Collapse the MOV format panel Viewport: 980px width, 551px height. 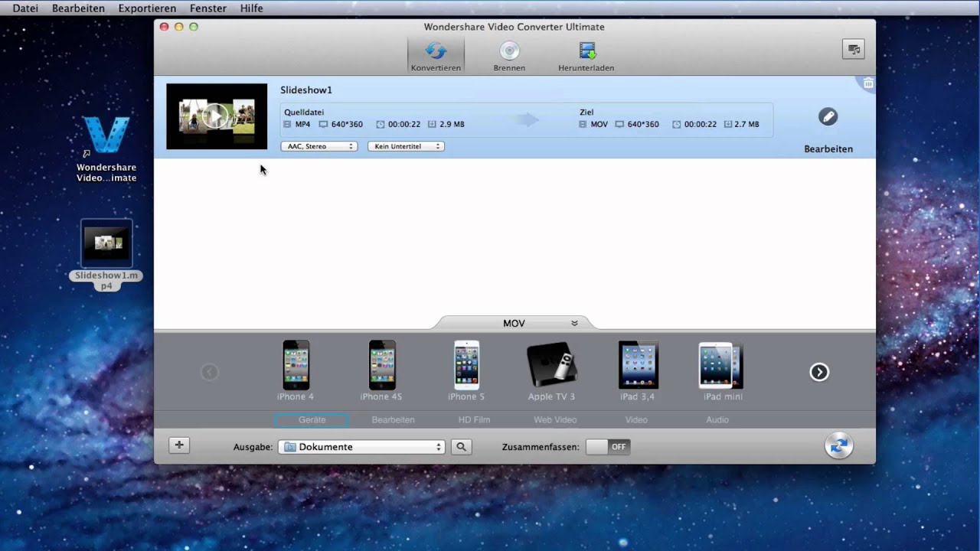(x=574, y=323)
